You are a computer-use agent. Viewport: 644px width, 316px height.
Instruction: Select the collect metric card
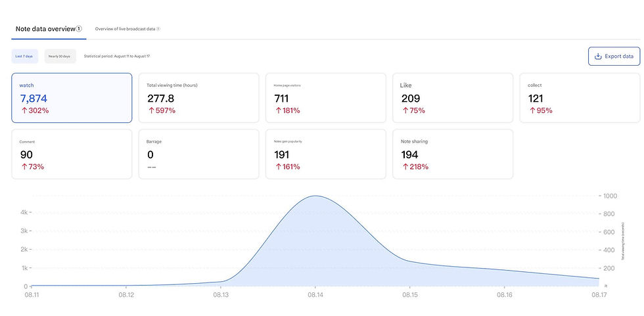(580, 98)
